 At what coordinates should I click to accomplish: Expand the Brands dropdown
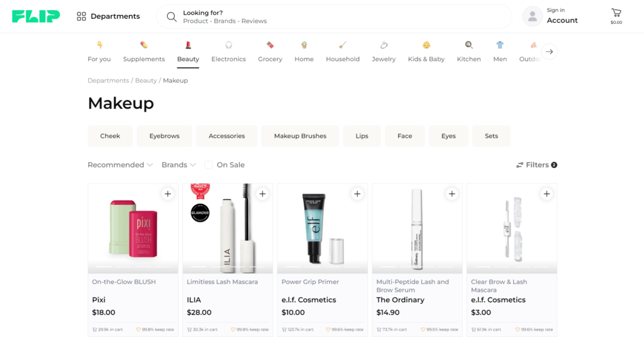178,165
